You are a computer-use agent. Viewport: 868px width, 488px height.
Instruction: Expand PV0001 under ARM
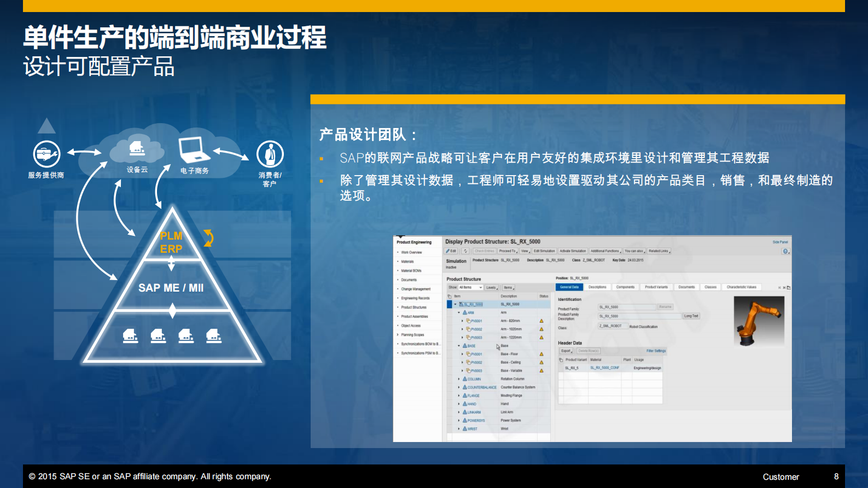463,321
